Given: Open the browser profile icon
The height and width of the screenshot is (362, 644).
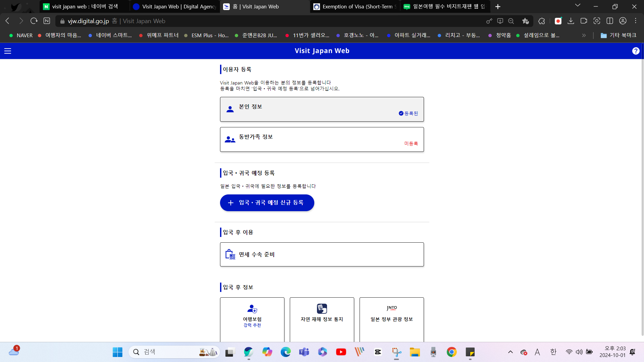Looking at the screenshot, I should coord(623,21).
